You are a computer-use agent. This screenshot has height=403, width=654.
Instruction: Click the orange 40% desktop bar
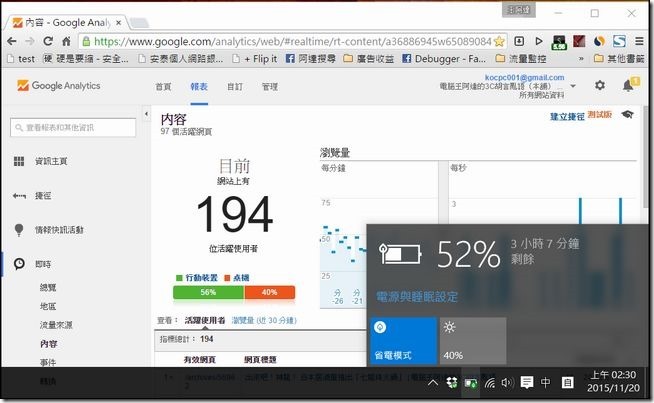pos(269,292)
